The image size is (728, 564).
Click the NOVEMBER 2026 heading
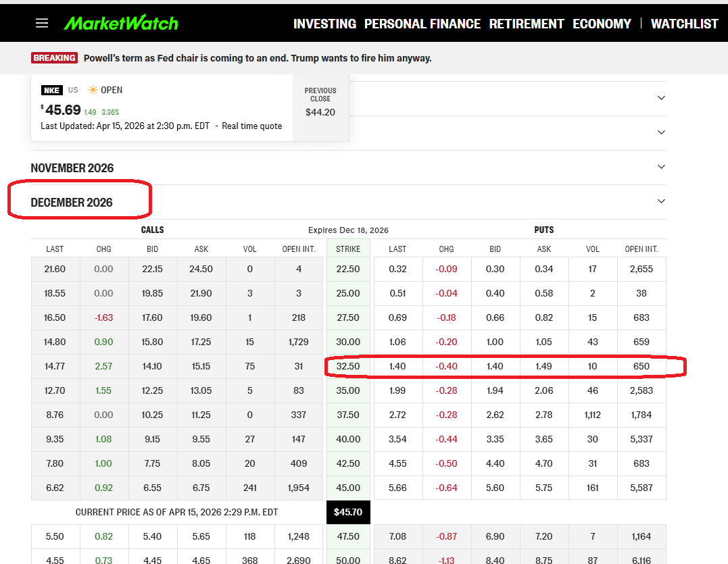point(72,168)
